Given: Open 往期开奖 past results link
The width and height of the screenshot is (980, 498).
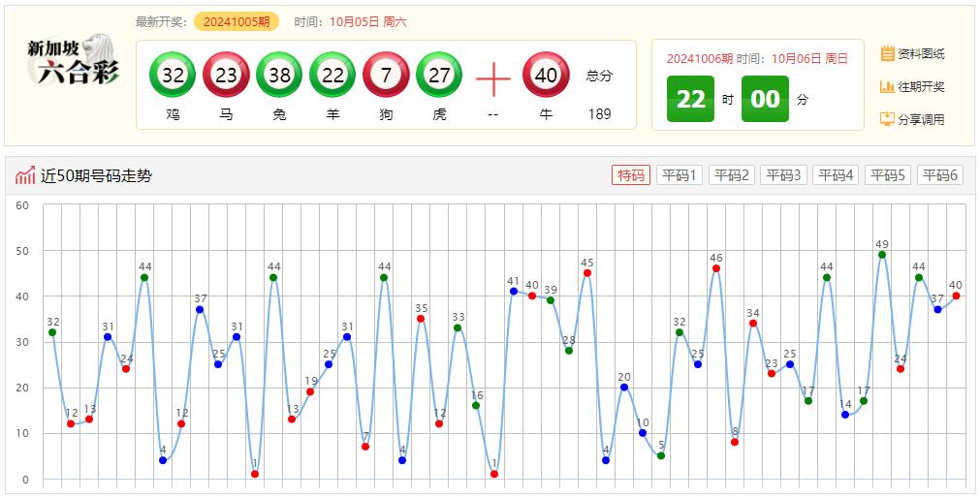Looking at the screenshot, I should 912,86.
